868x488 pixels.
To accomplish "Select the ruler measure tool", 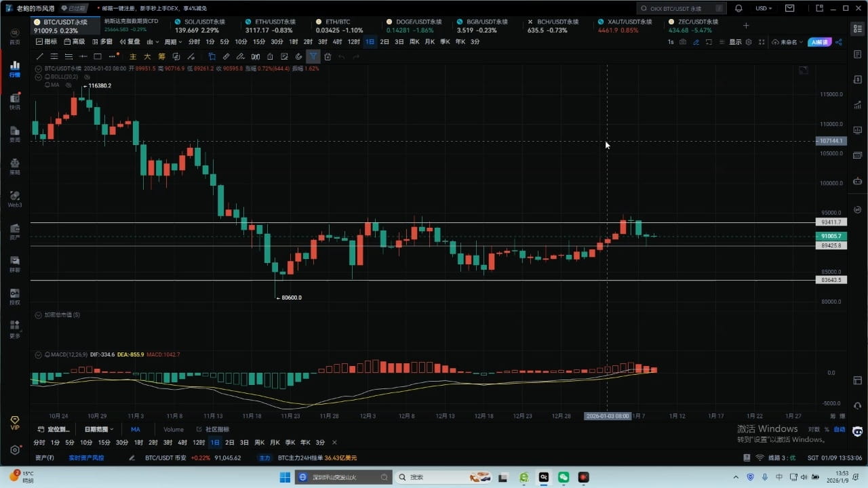I will 226,57.
